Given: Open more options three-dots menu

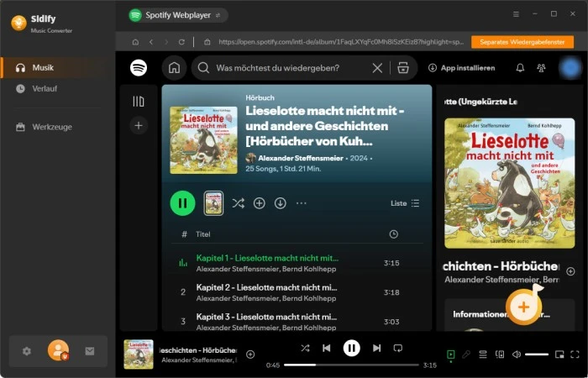Looking at the screenshot, I should pyautogui.click(x=301, y=203).
